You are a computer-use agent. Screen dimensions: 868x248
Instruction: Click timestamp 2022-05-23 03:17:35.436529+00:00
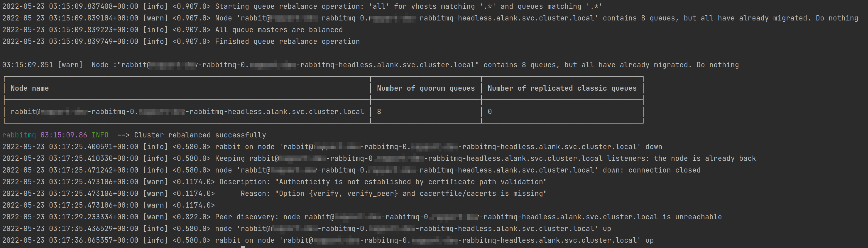(x=70, y=229)
